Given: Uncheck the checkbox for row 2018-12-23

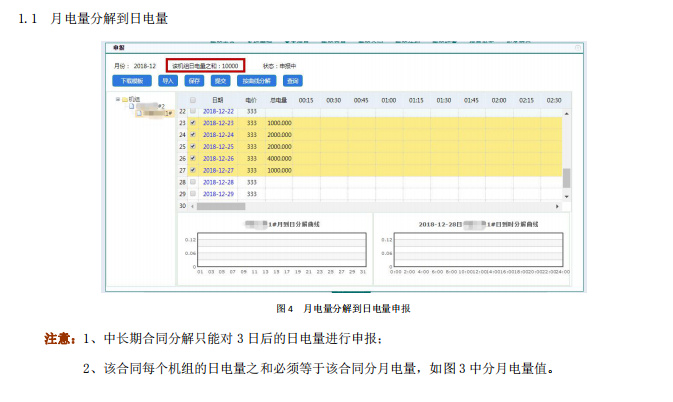Looking at the screenshot, I should (x=193, y=123).
